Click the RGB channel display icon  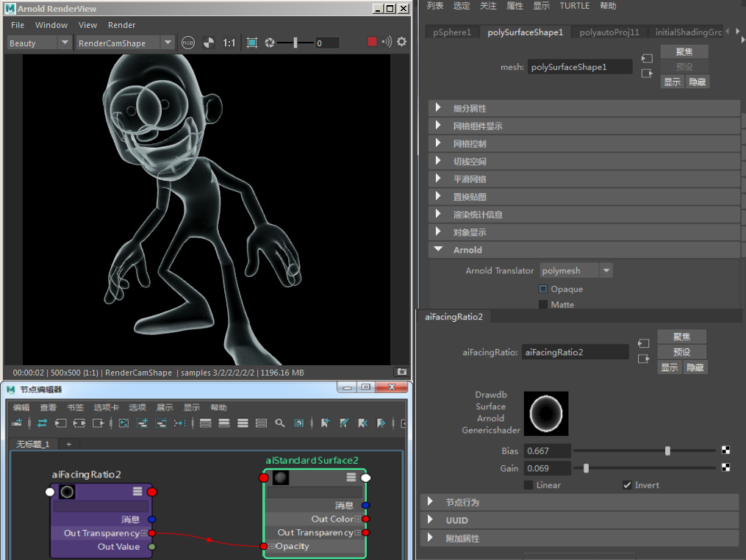tap(189, 43)
